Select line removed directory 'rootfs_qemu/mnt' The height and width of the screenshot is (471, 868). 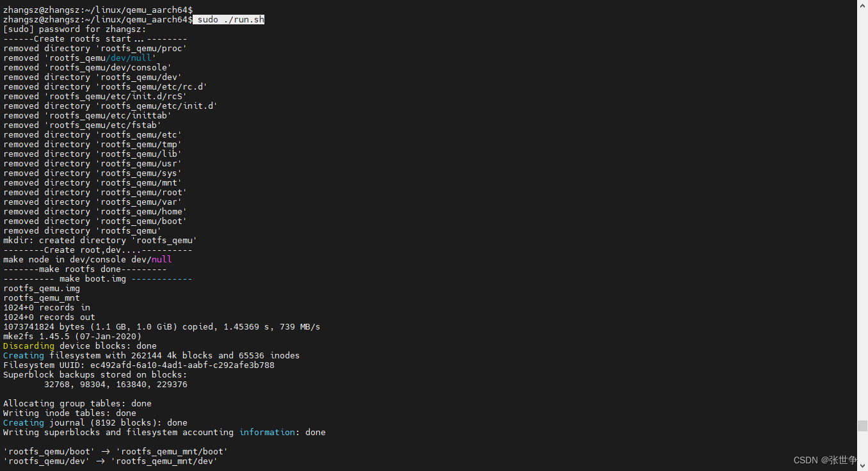[x=93, y=183]
